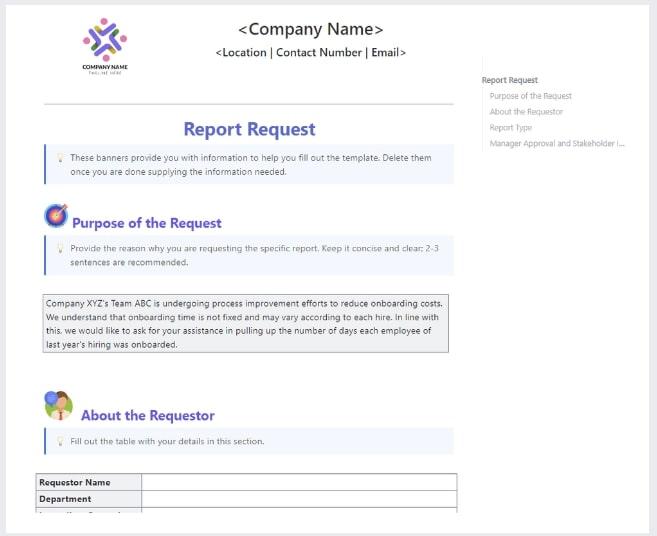Screen dimensions: 657x536
Task: Go to About the Requestor outline entry
Action: (526, 112)
